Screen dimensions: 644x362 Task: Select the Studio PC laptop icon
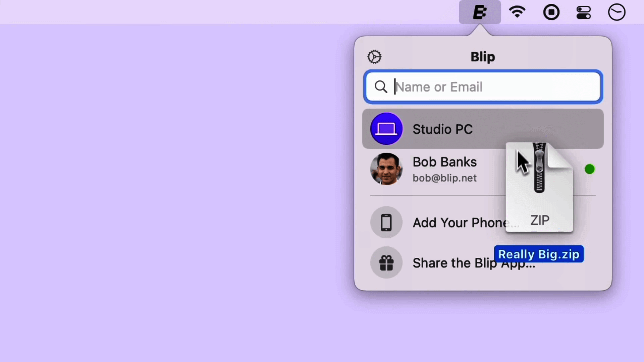386,129
